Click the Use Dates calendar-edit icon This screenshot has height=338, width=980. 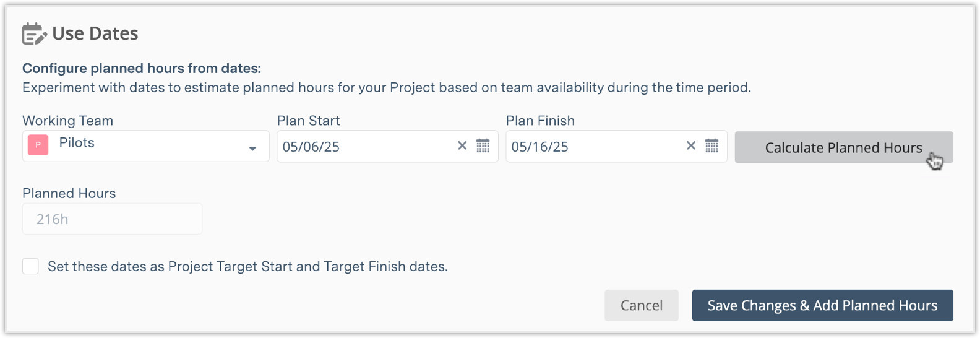(x=34, y=33)
